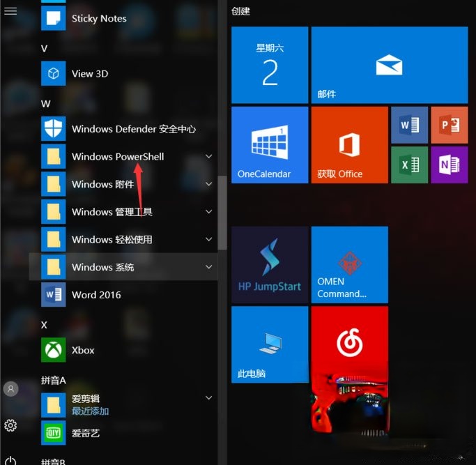
Task: Expand Windows 轻松使用 chevron
Action: point(209,239)
